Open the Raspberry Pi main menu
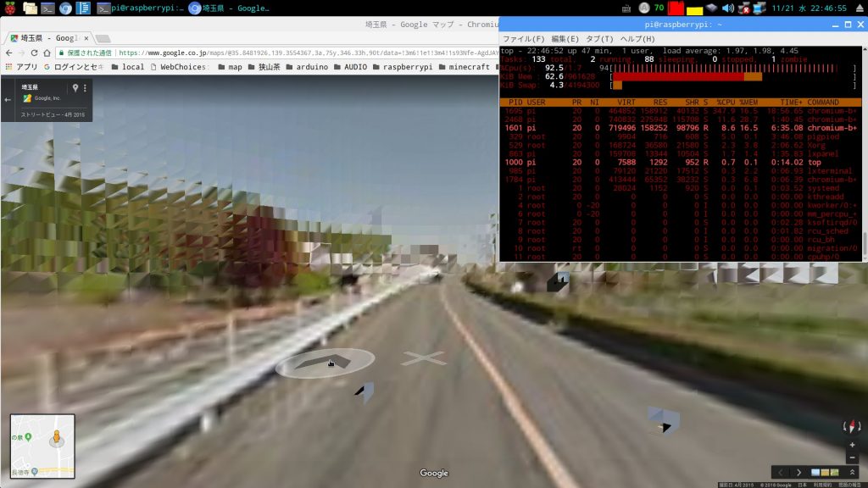 [9, 8]
